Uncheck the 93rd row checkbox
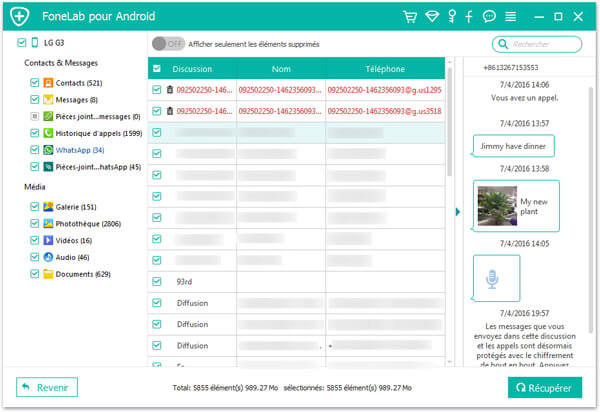This screenshot has height=412, width=600. click(157, 282)
